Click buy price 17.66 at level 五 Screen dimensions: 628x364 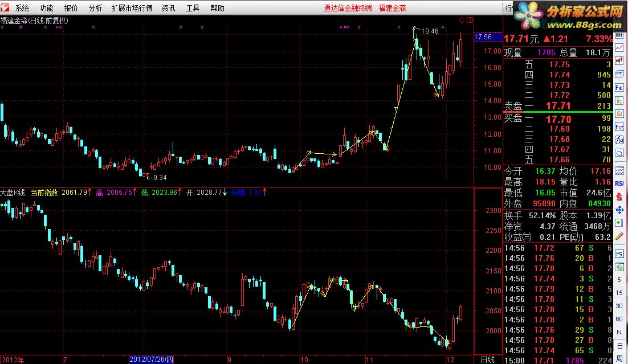point(559,159)
